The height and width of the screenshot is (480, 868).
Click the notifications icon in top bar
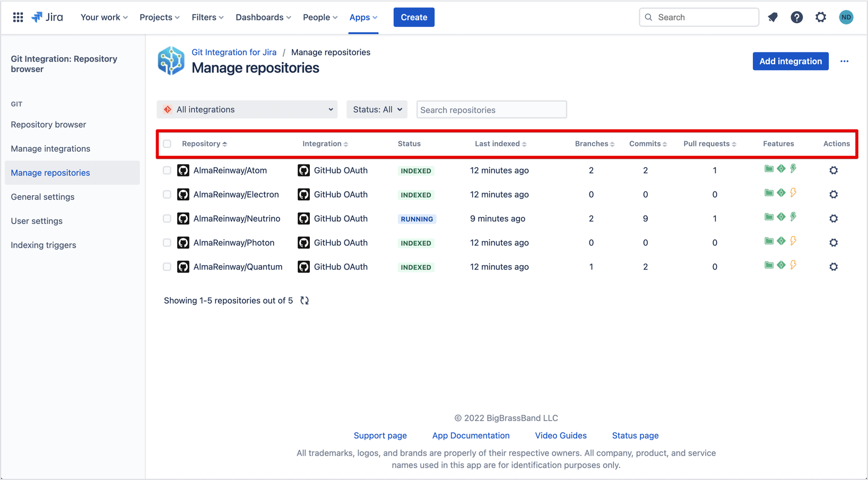coord(772,18)
